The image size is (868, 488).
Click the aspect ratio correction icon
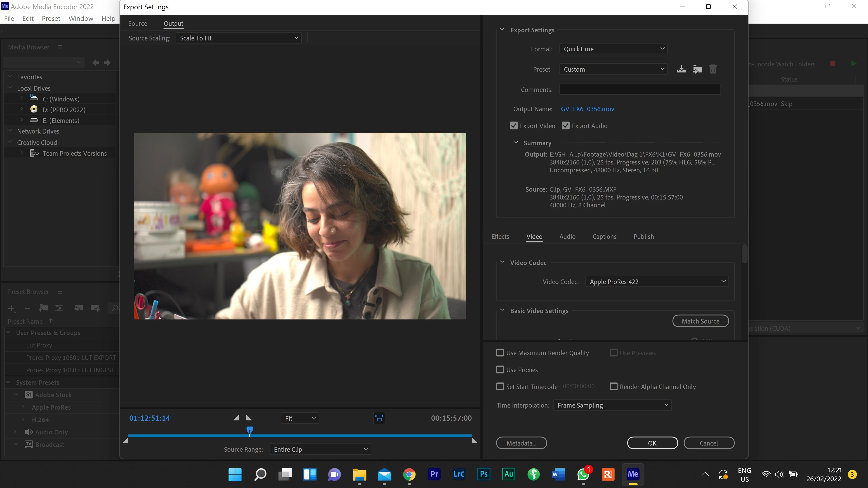(x=379, y=418)
